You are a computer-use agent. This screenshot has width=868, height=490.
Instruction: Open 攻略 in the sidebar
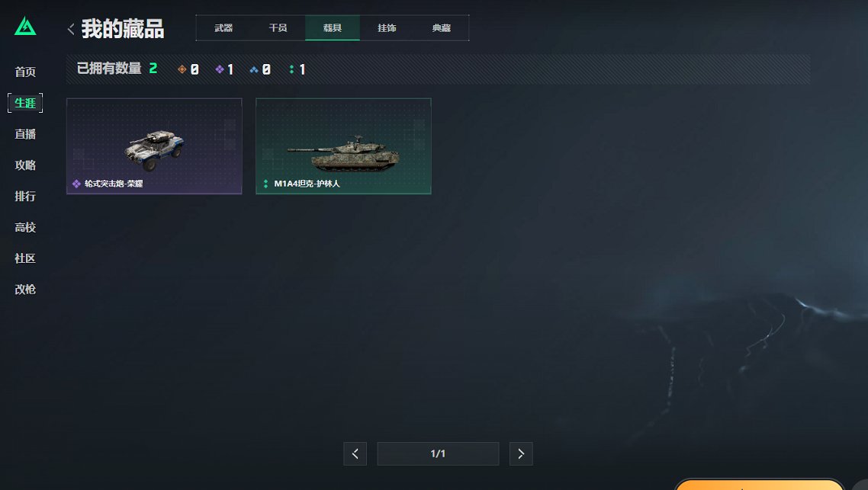point(25,165)
